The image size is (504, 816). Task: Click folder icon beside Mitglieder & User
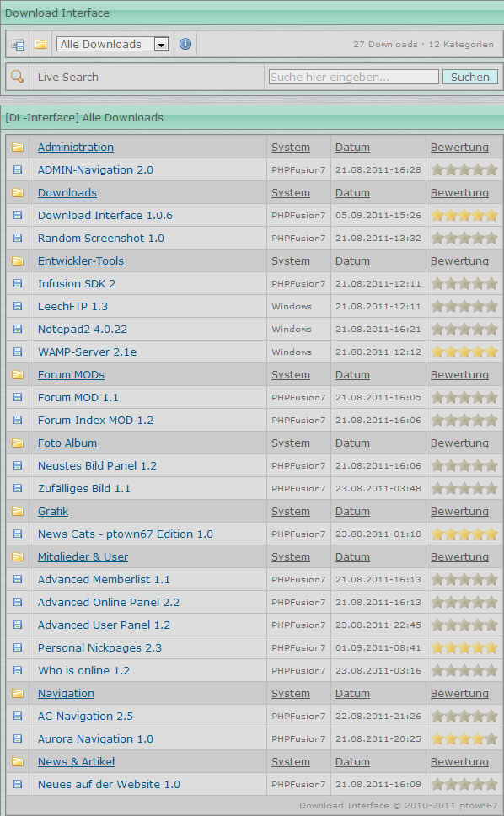click(18, 557)
